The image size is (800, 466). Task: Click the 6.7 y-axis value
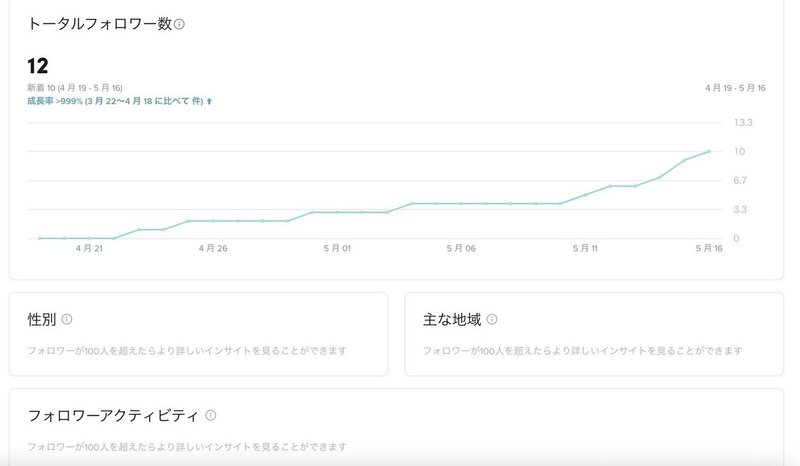[x=740, y=180]
